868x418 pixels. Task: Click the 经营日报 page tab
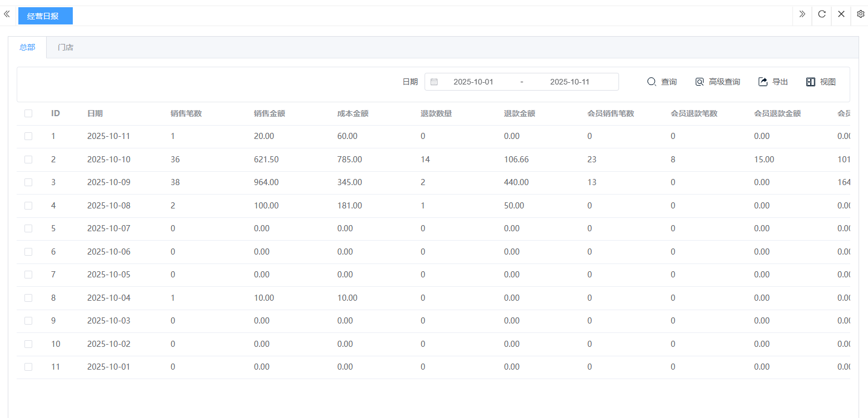pos(45,16)
